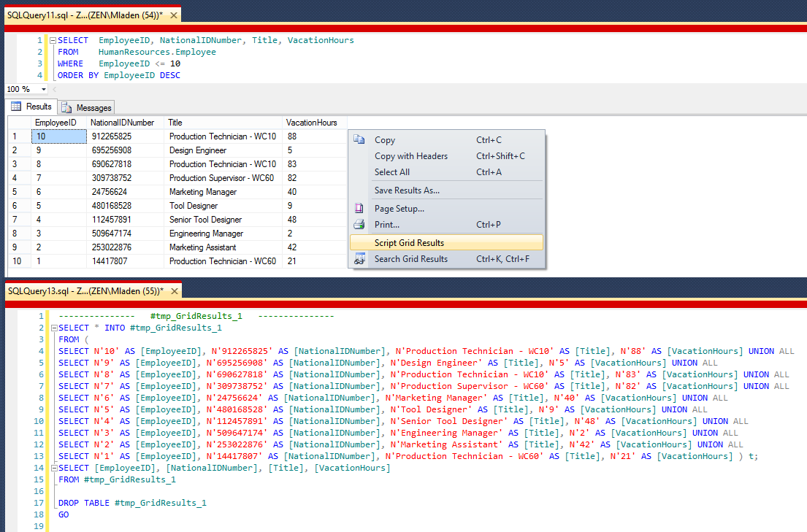Click row number 5 in the results grid
Image resolution: width=807 pixels, height=532 pixels.
point(16,192)
